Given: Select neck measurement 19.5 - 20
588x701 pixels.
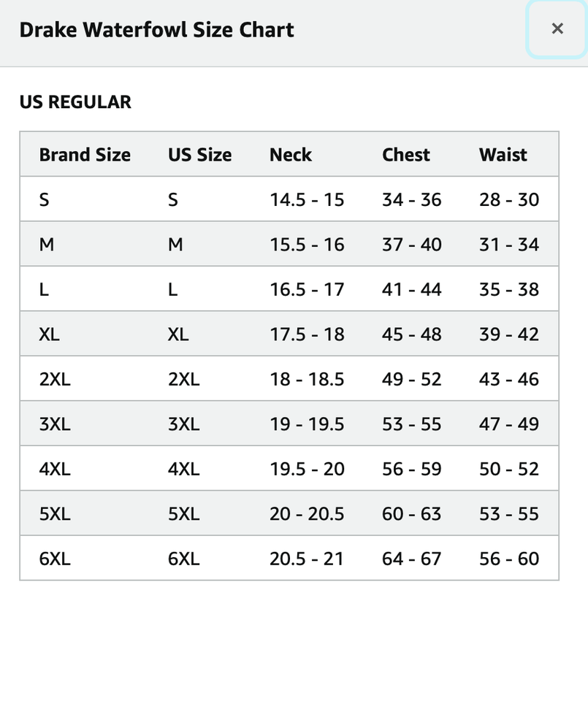Looking at the screenshot, I should coord(307,469).
